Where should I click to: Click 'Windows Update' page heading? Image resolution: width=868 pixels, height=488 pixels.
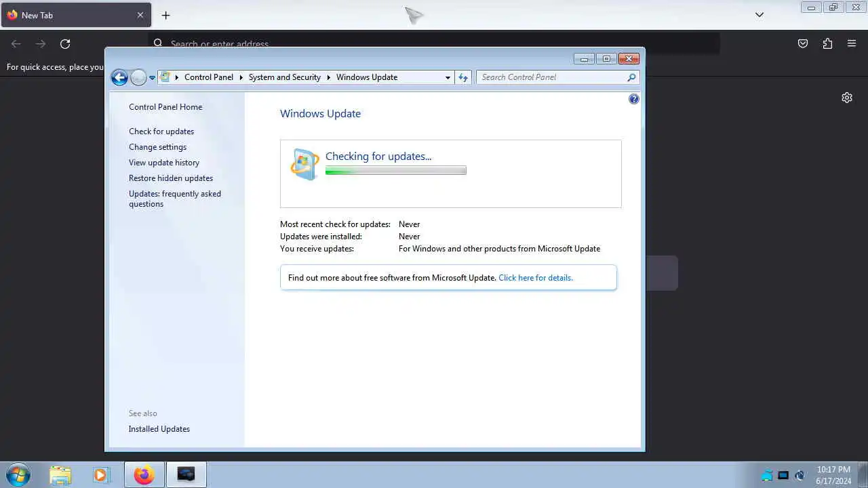click(320, 114)
